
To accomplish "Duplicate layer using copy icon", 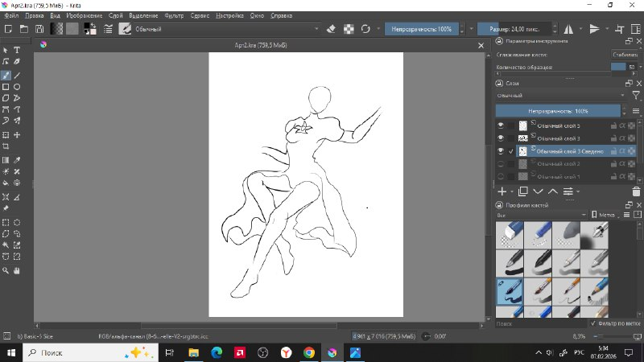I will coord(522,191).
